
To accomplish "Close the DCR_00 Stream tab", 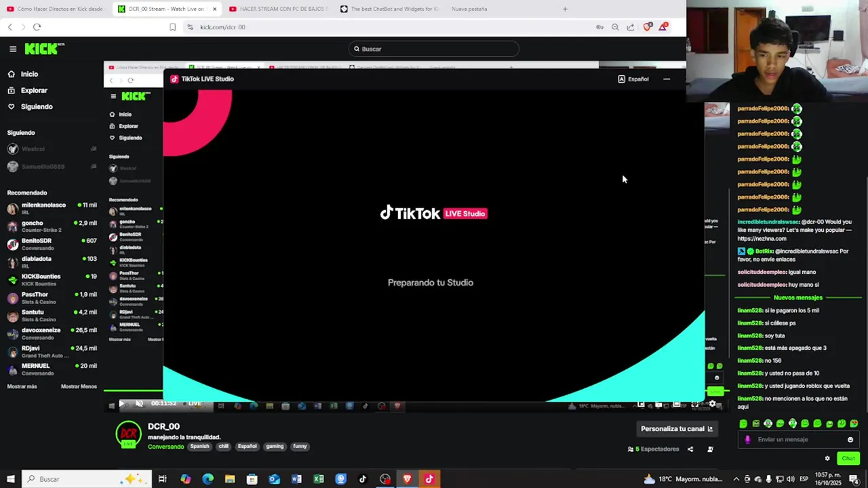I will [x=214, y=9].
